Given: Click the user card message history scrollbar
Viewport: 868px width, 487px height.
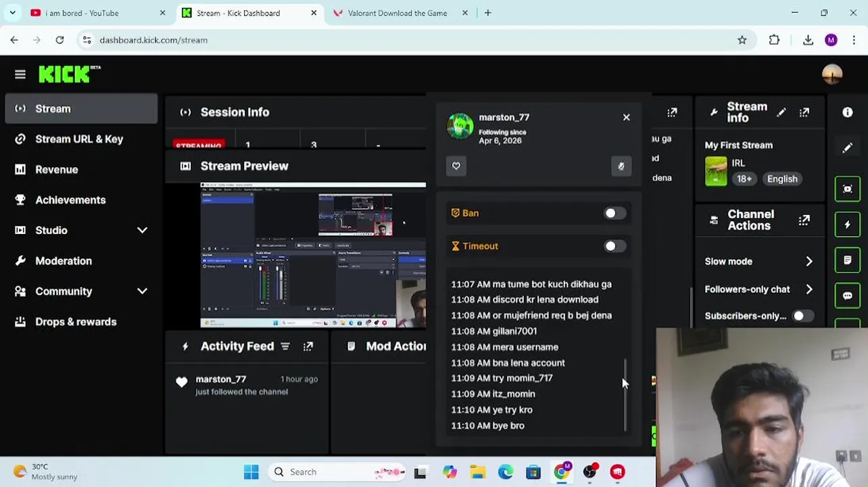Looking at the screenshot, I should pyautogui.click(x=625, y=395).
